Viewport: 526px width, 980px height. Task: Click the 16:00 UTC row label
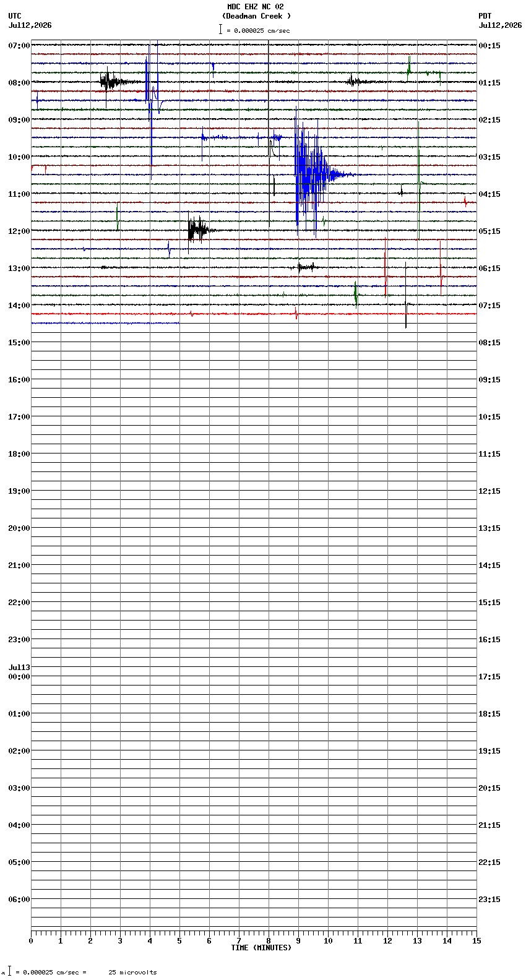click(19, 380)
